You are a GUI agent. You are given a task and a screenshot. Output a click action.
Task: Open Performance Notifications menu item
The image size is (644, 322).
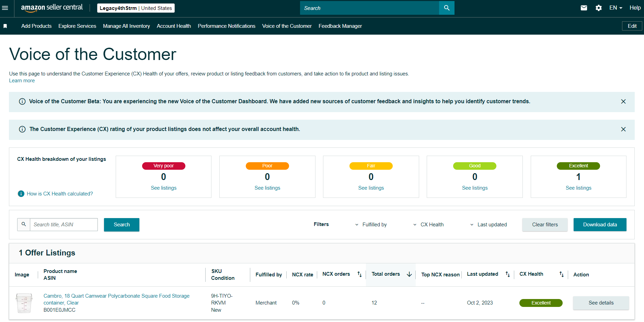point(227,26)
